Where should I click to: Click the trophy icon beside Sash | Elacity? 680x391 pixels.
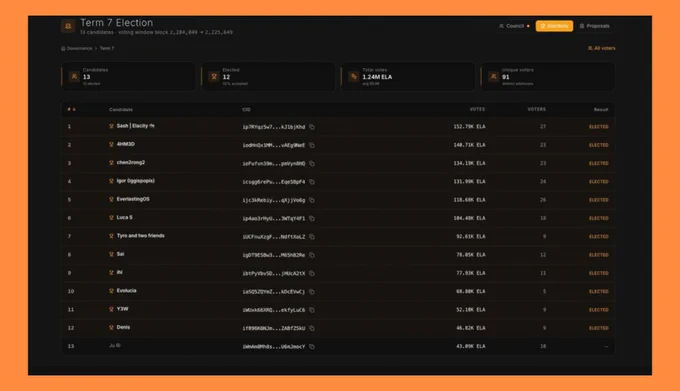111,126
